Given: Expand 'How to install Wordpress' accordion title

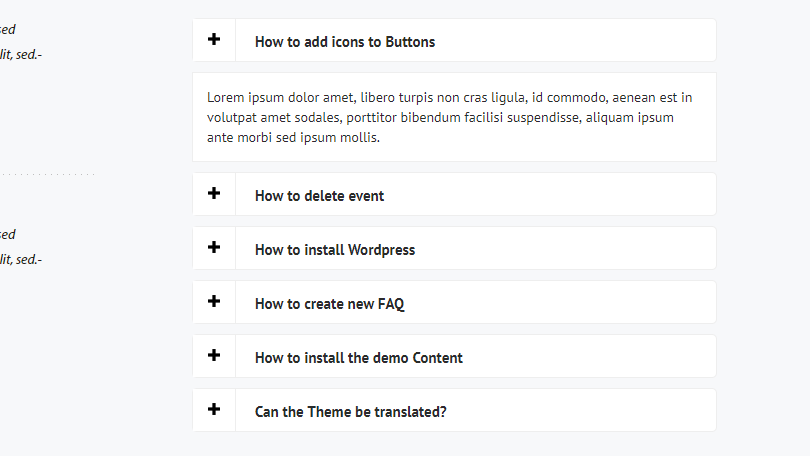Looking at the screenshot, I should click(x=335, y=250).
